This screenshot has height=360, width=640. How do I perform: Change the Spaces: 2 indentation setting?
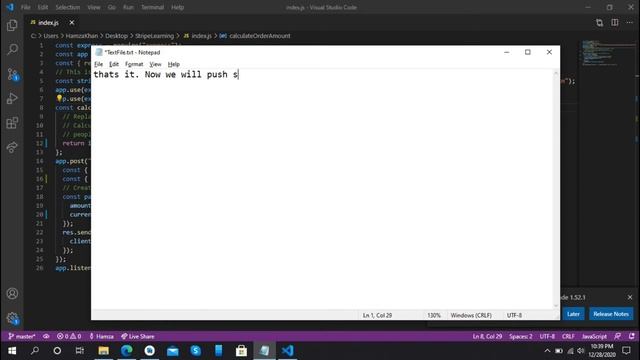pos(520,336)
